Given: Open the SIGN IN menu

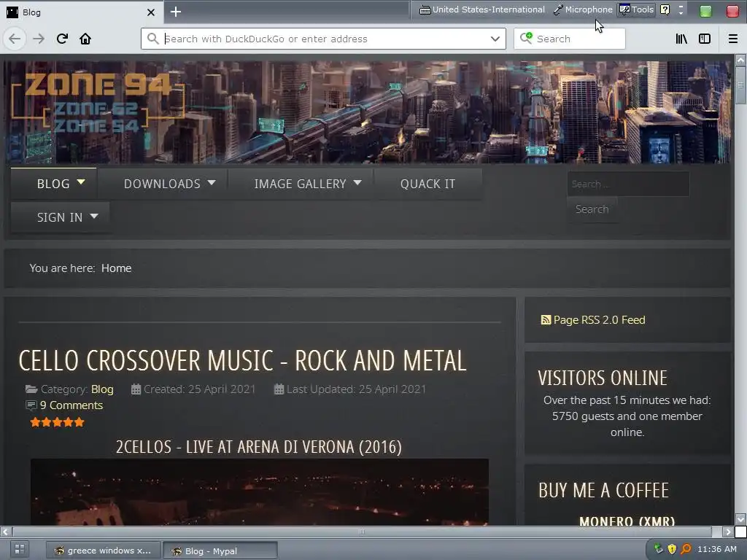Looking at the screenshot, I should 60,217.
